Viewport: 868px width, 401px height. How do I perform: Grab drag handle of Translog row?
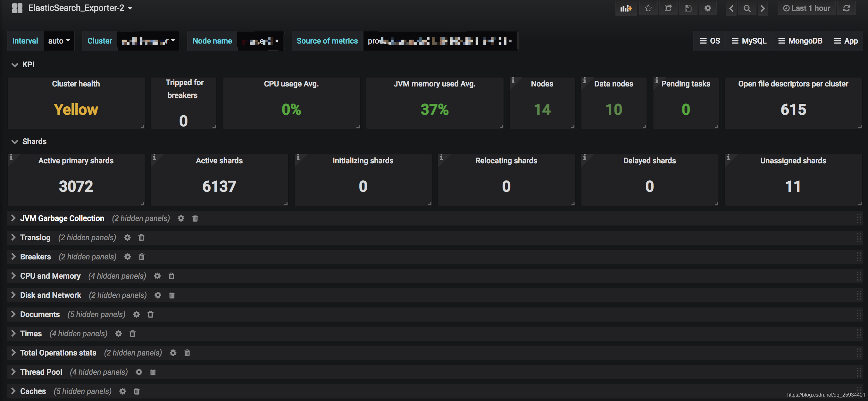tap(859, 237)
